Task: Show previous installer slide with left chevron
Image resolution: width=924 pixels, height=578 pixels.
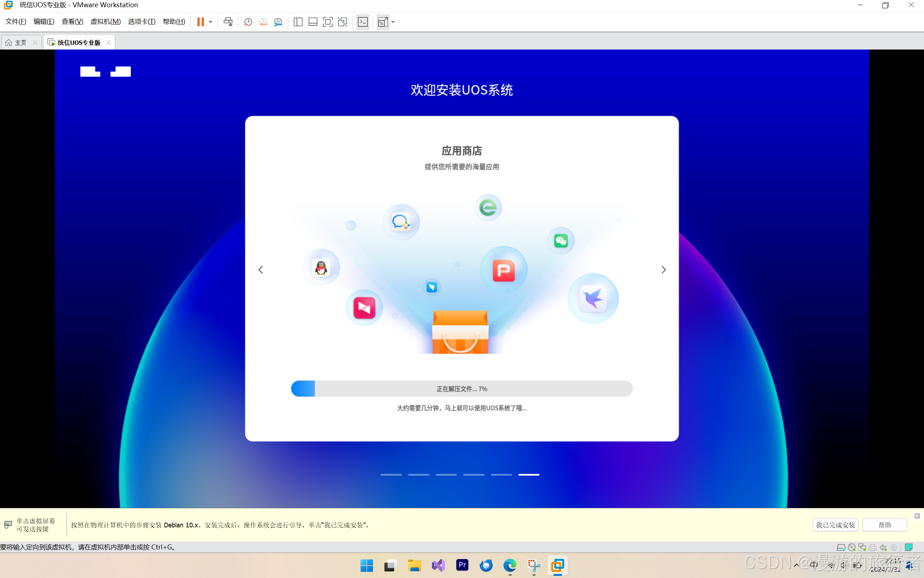Action: pos(261,270)
